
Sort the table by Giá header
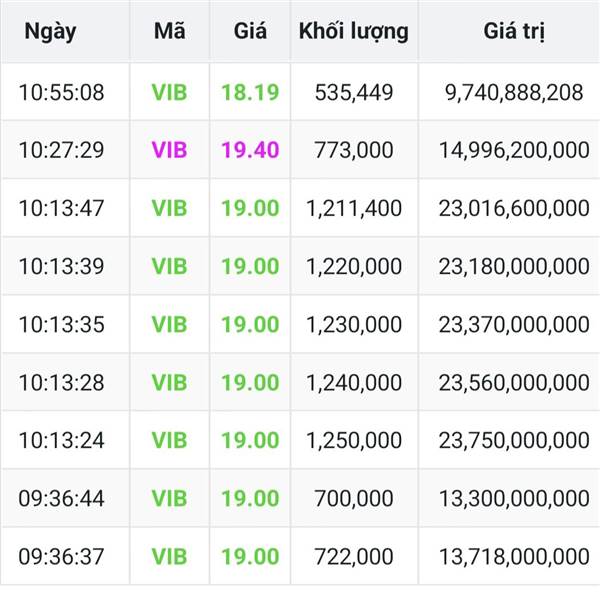click(x=249, y=31)
